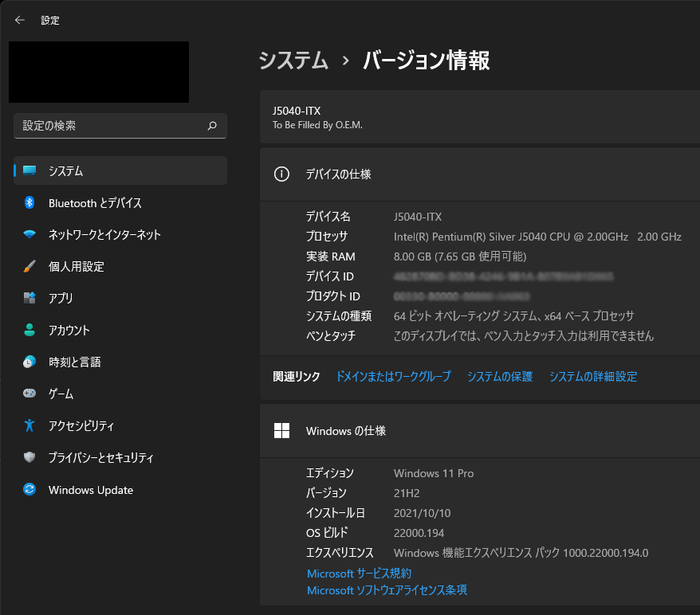The height and width of the screenshot is (615, 700).
Task: Click the network Wi-Fi icon in sidebar
Action: [29, 234]
